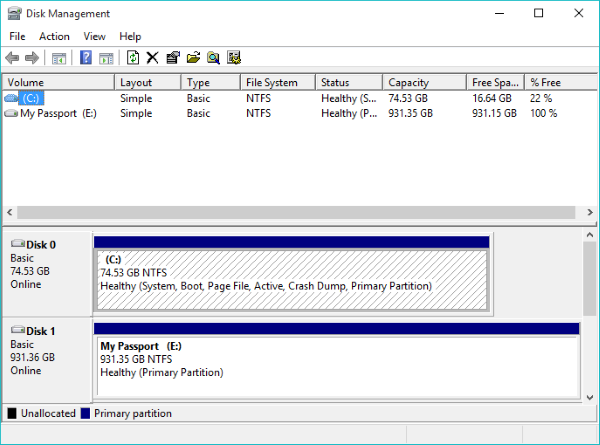Select the My Passport (E:) volume row
600x445 pixels.
point(300,113)
